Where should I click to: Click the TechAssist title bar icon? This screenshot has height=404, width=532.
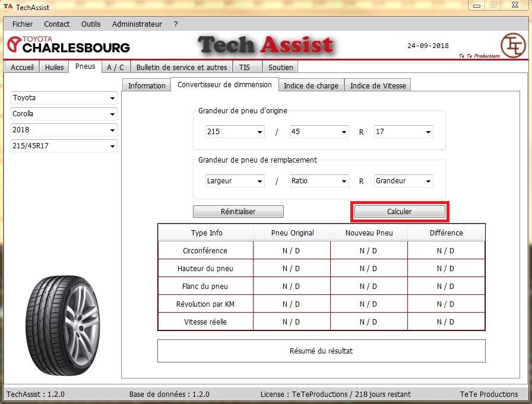point(8,7)
